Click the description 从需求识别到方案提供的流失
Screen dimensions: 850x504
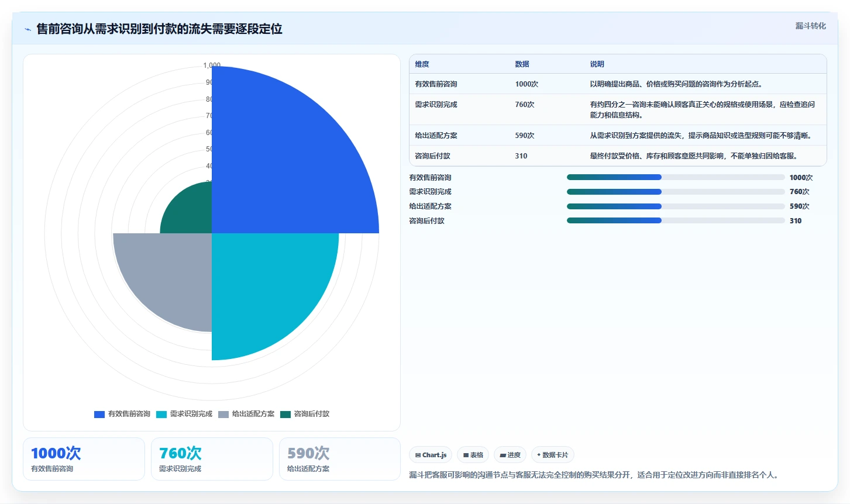[701, 136]
